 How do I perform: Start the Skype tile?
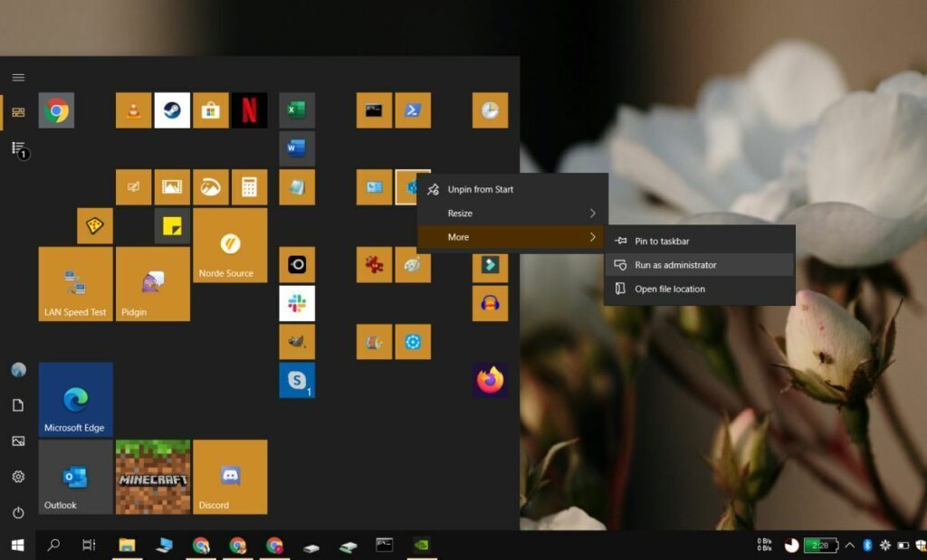[x=296, y=381]
